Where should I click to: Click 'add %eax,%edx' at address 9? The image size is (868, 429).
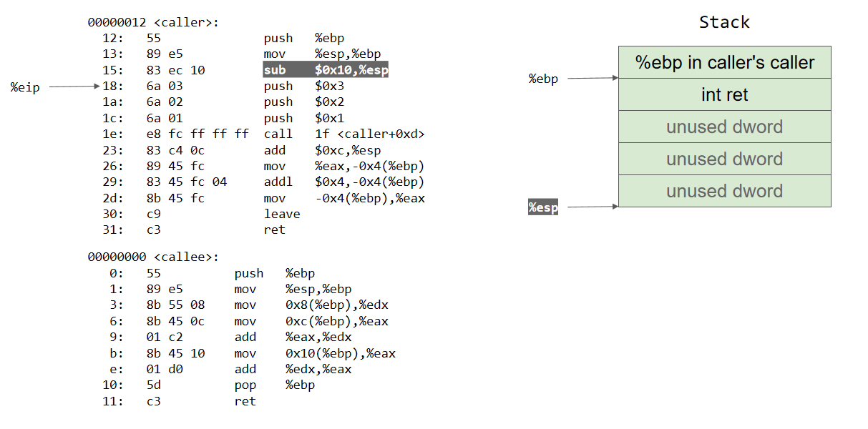pyautogui.click(x=293, y=337)
